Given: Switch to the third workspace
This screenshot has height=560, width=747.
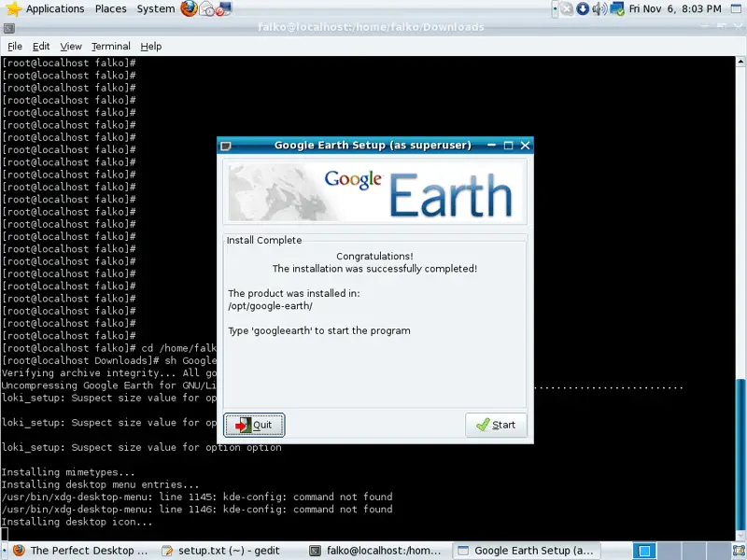Looking at the screenshot, I should (x=693, y=551).
